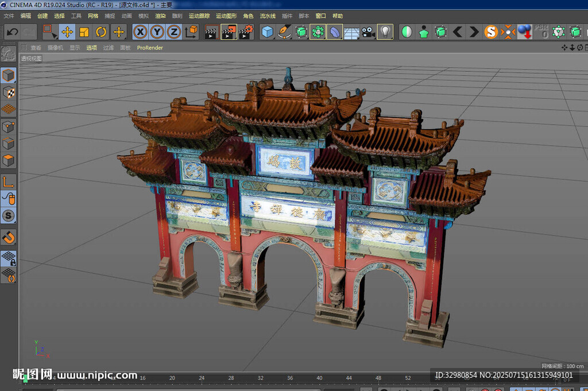Image resolution: width=588 pixels, height=391 pixels.
Task: Click viewport orbit rotate icon
Action: point(580,48)
